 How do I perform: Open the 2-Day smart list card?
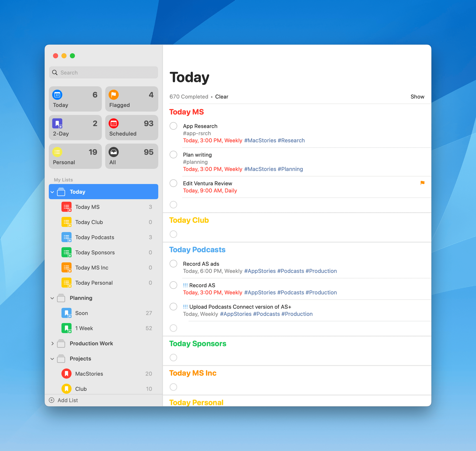(x=75, y=128)
